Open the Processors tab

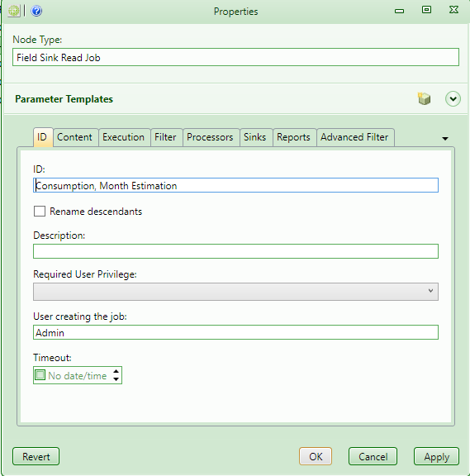pyautogui.click(x=210, y=137)
